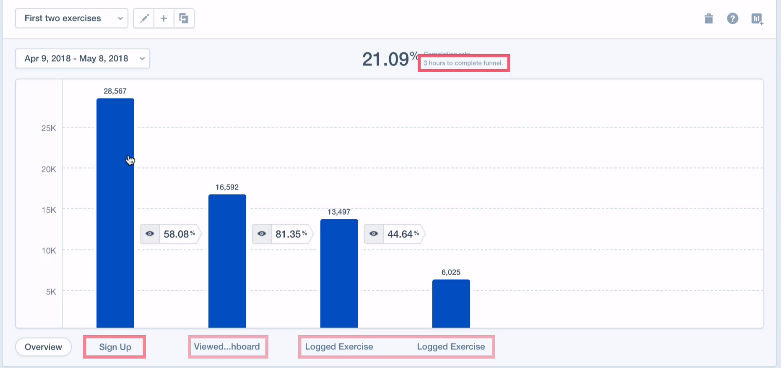The height and width of the screenshot is (368, 781).
Task: Click the 16,592 value label
Action: (x=227, y=187)
